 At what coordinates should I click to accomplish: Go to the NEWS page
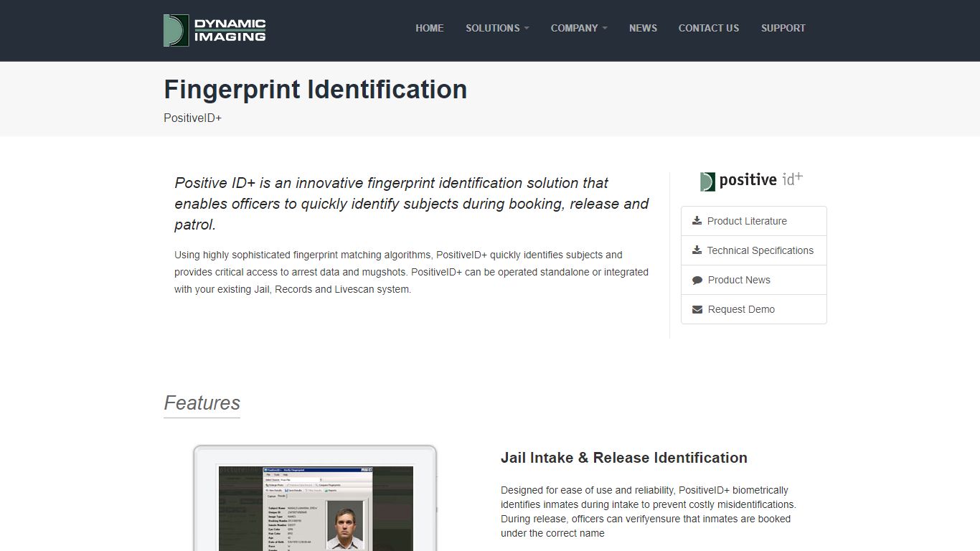point(643,28)
